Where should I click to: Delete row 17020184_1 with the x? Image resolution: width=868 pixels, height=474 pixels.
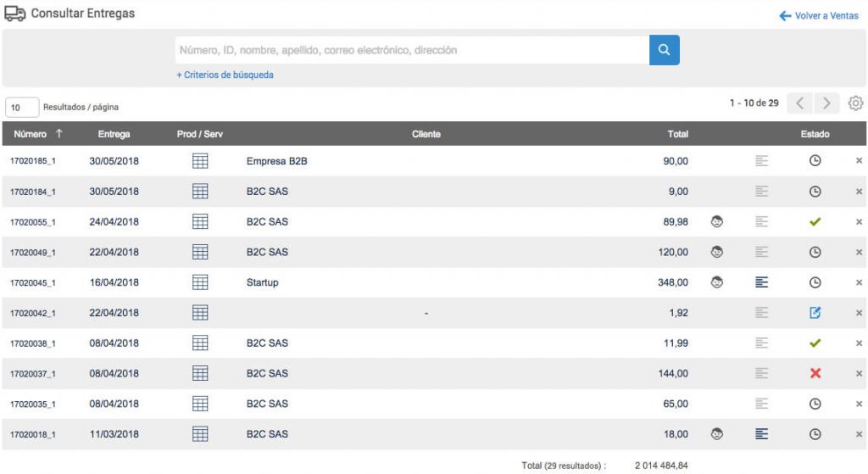860,192
